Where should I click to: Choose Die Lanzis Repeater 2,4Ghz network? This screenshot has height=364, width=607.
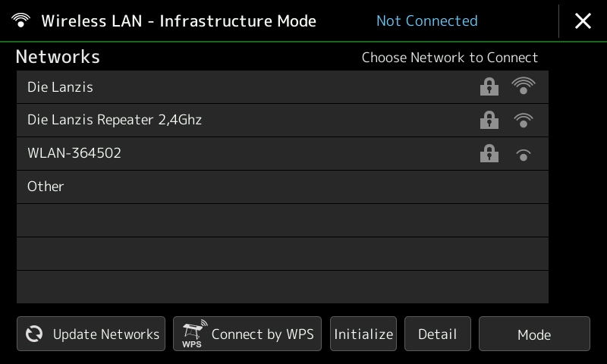(282, 121)
